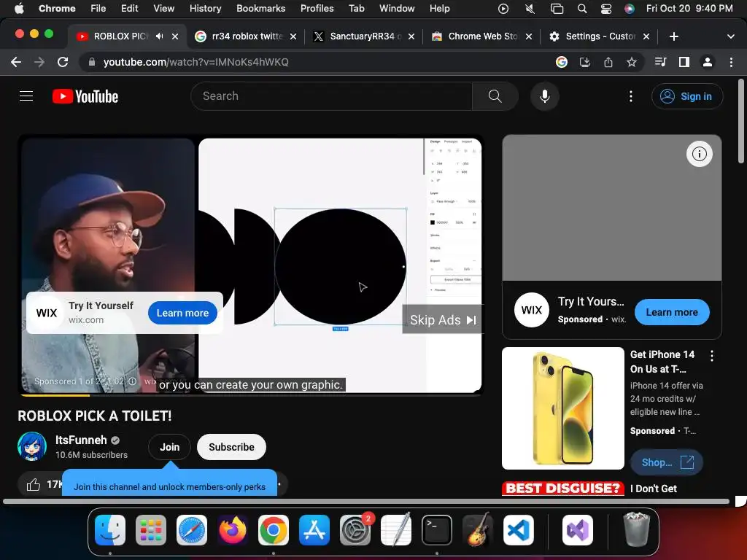This screenshot has height=560, width=747.
Task: Click Learn more in Wix sidebar ad
Action: click(x=672, y=312)
